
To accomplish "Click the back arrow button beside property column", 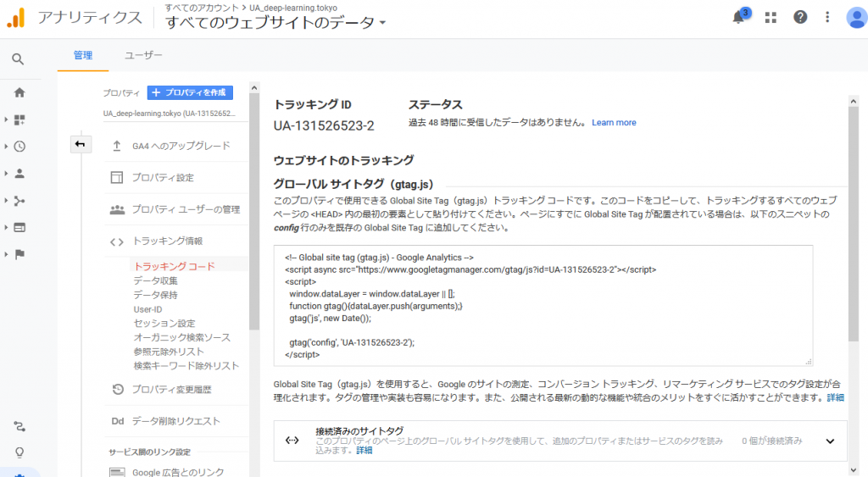I will pos(81,144).
